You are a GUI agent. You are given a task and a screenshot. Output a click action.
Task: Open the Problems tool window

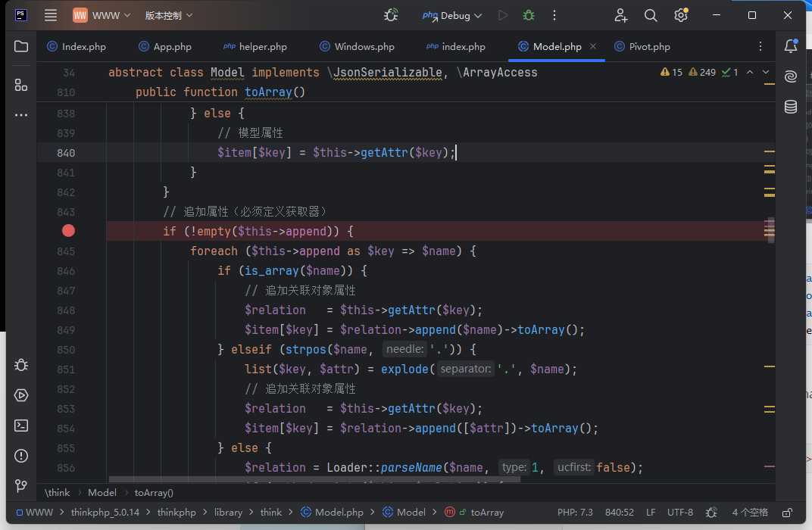tap(21, 456)
